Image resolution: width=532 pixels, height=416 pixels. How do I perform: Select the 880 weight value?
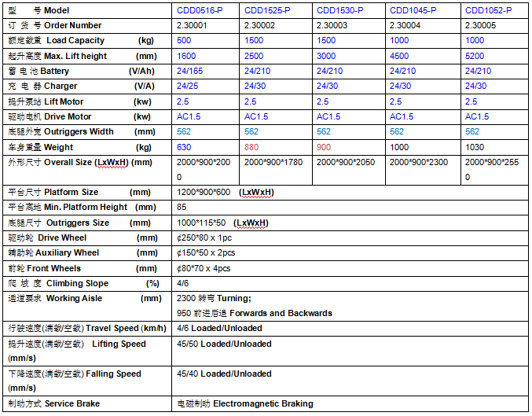(x=251, y=147)
